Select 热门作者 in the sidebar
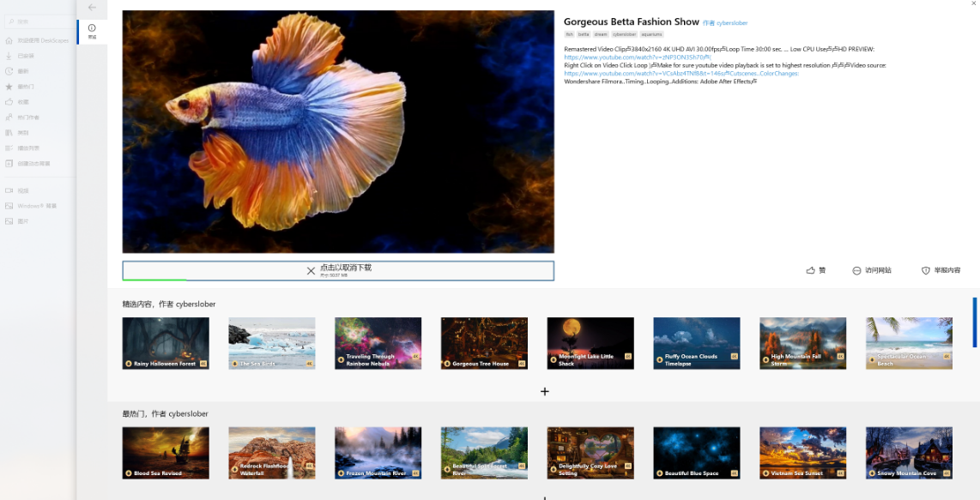This screenshot has height=500, width=980. [x=30, y=116]
